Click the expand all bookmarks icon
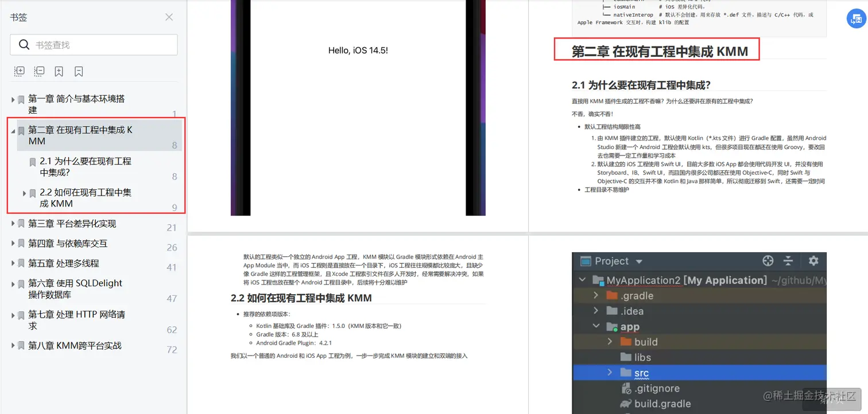Image resolution: width=868 pixels, height=414 pixels. click(x=19, y=71)
